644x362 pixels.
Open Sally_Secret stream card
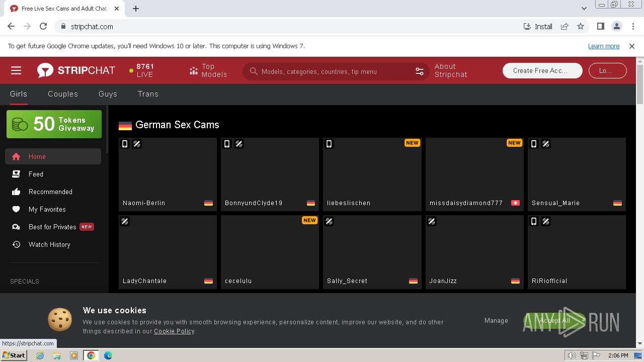[x=372, y=252]
